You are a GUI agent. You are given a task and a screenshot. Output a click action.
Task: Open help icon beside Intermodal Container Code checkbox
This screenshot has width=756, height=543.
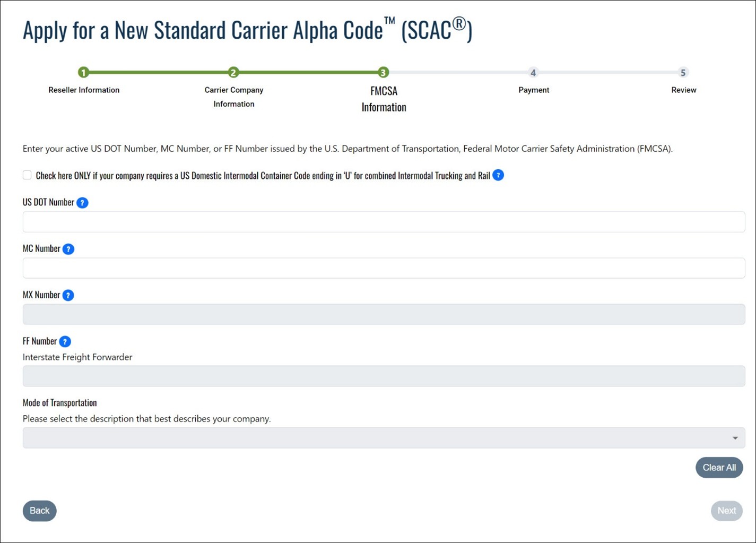(498, 175)
